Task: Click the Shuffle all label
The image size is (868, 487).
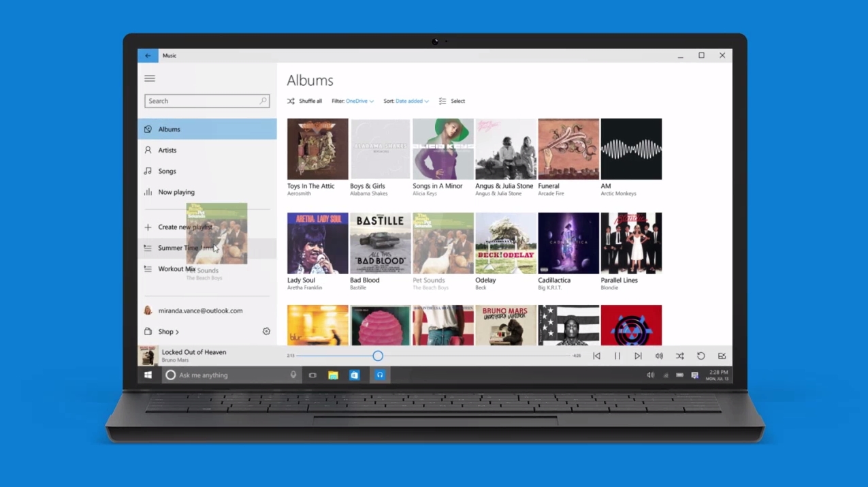Action: click(310, 101)
